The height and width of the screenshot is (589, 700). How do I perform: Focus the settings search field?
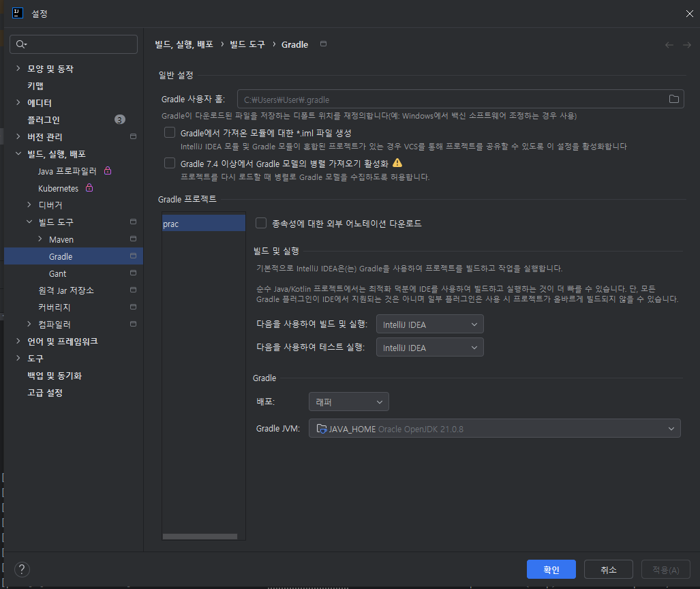point(74,44)
